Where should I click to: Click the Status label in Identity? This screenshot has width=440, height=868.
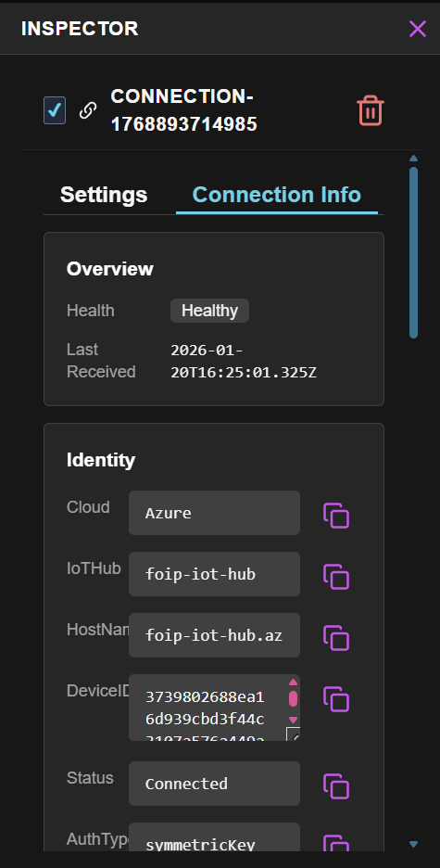pos(90,778)
